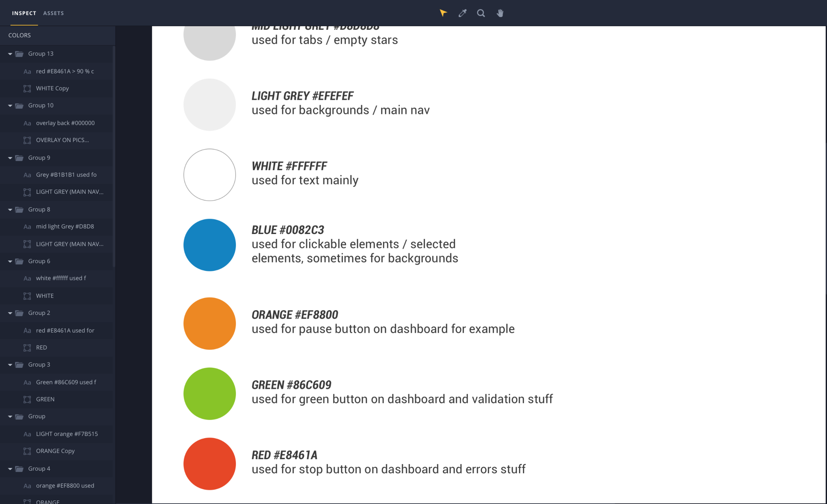Select the eyedropper/color picker tool
827x504 pixels.
tap(462, 13)
